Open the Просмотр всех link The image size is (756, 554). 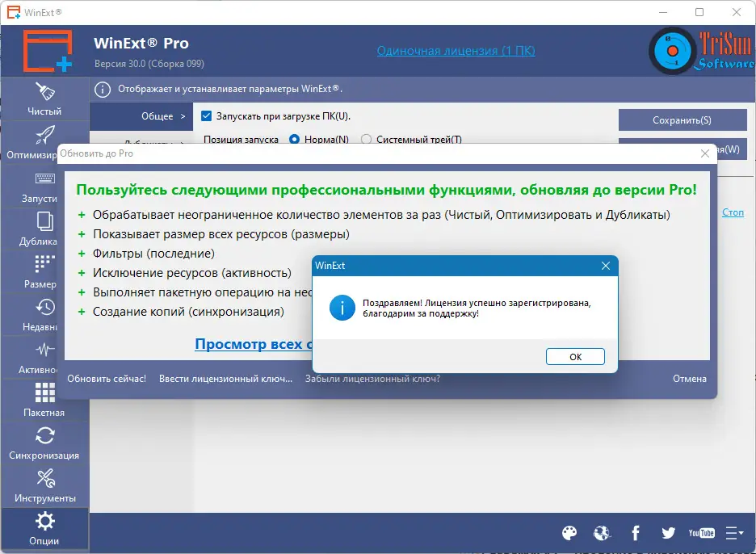pos(254,344)
